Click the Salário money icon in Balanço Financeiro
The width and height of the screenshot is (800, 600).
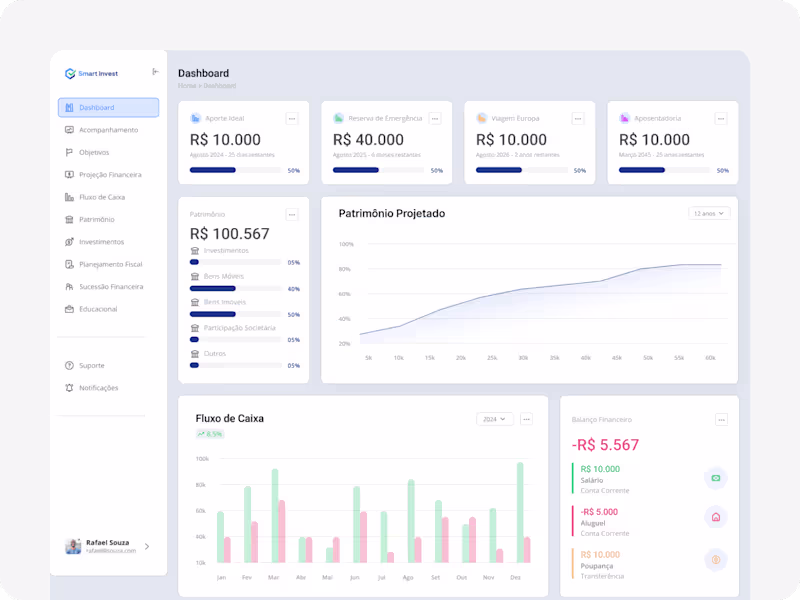716,479
